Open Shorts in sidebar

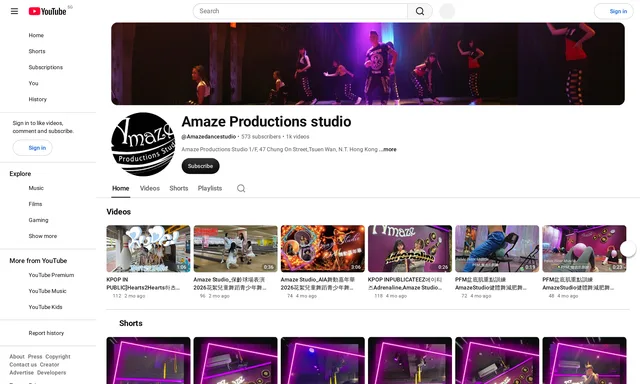(x=37, y=51)
